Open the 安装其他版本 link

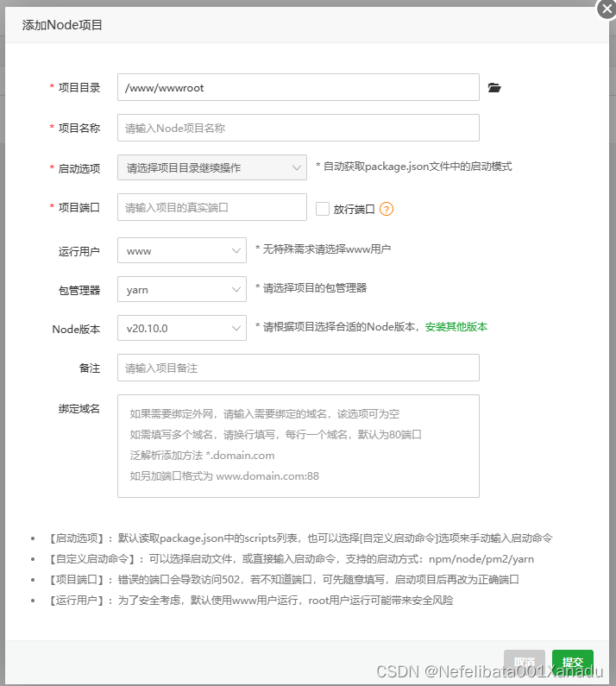pyautogui.click(x=456, y=327)
